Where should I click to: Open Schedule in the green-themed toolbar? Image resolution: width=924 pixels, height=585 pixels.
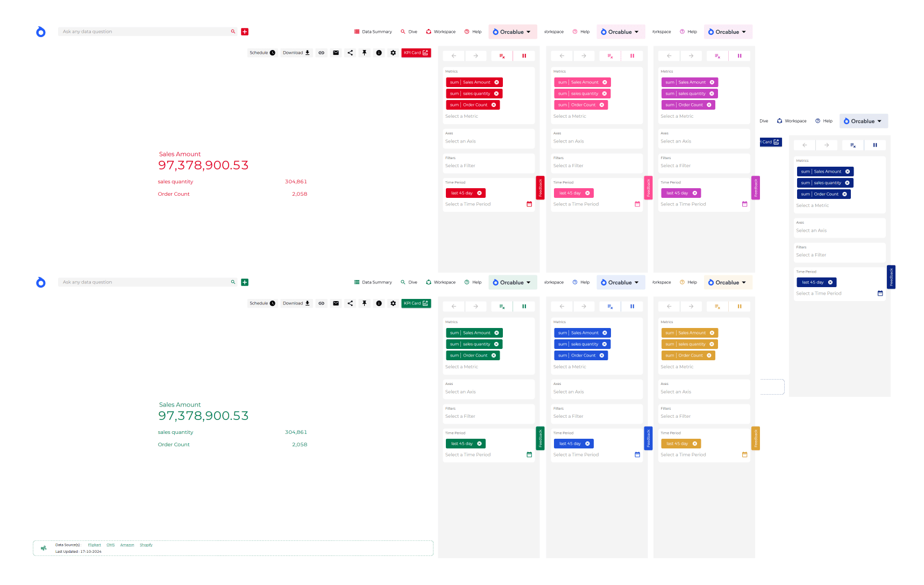(x=262, y=303)
